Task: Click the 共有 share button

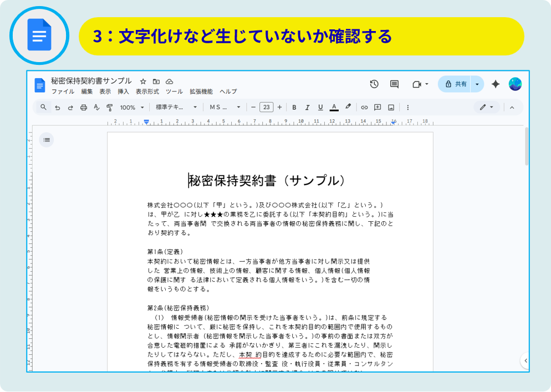Action: [x=456, y=84]
